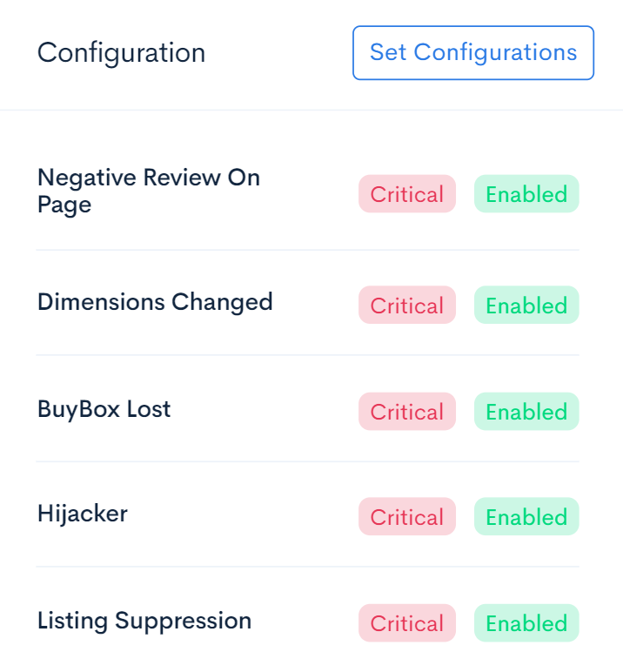623x672 pixels.
Task: Click Critical badge next to BuyBox Lost
Action: 407,412
